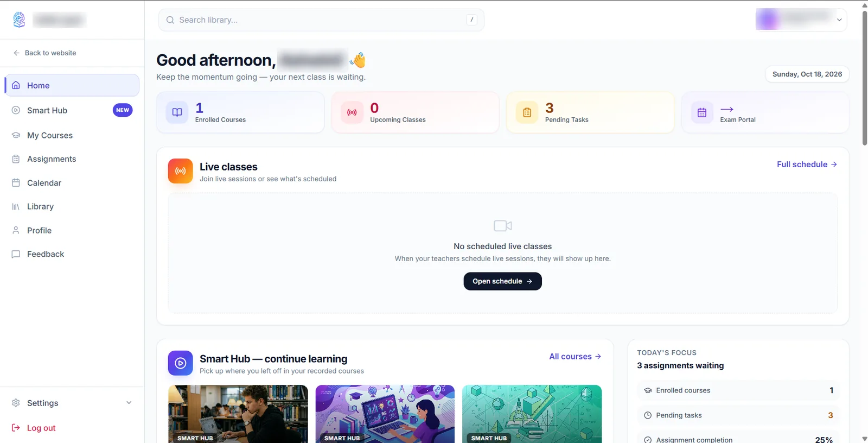
Task: Click the Smart Hub play icon in sidebar
Action: [x=16, y=110]
